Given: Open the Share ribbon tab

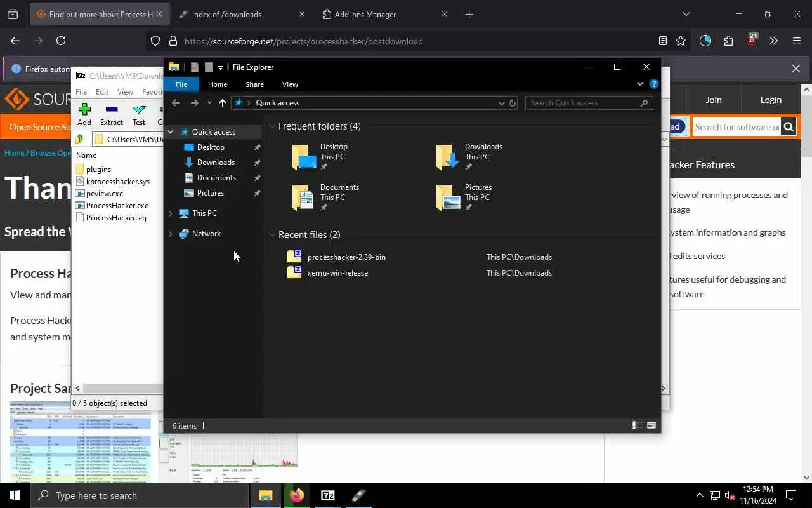Looking at the screenshot, I should [x=254, y=84].
